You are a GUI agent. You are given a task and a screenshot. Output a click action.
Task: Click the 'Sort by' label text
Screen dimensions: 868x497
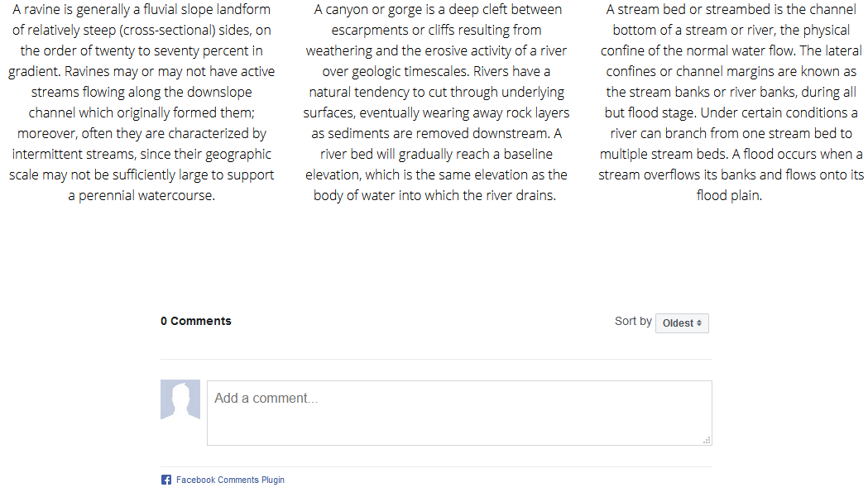click(633, 321)
